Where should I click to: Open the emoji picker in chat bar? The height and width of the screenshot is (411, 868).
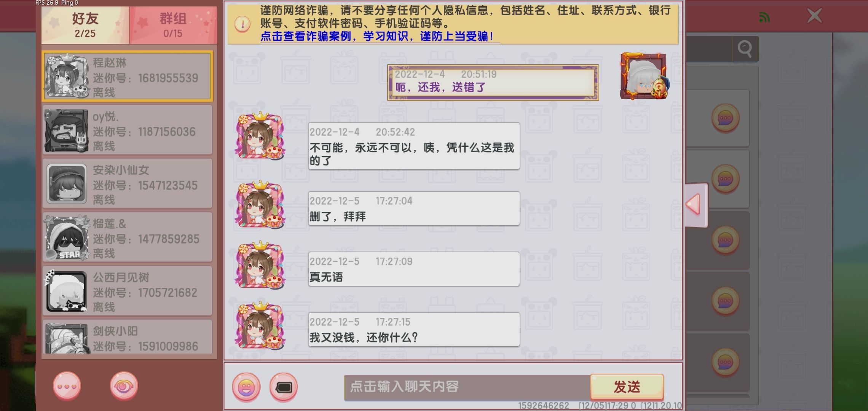tap(246, 387)
